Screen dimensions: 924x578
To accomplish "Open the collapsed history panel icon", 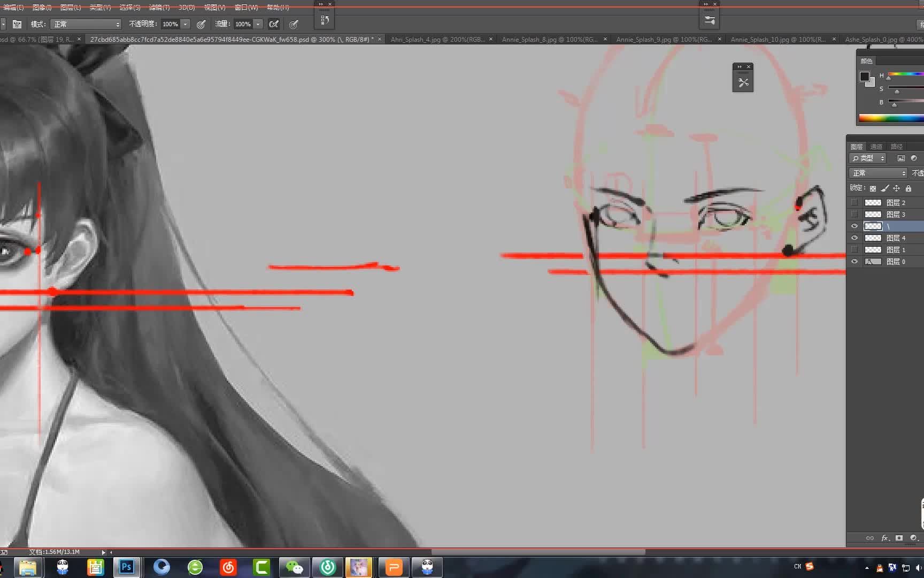I will point(325,20).
